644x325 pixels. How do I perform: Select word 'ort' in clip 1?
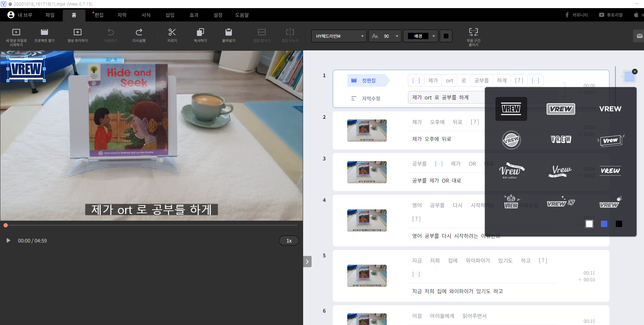coord(449,80)
